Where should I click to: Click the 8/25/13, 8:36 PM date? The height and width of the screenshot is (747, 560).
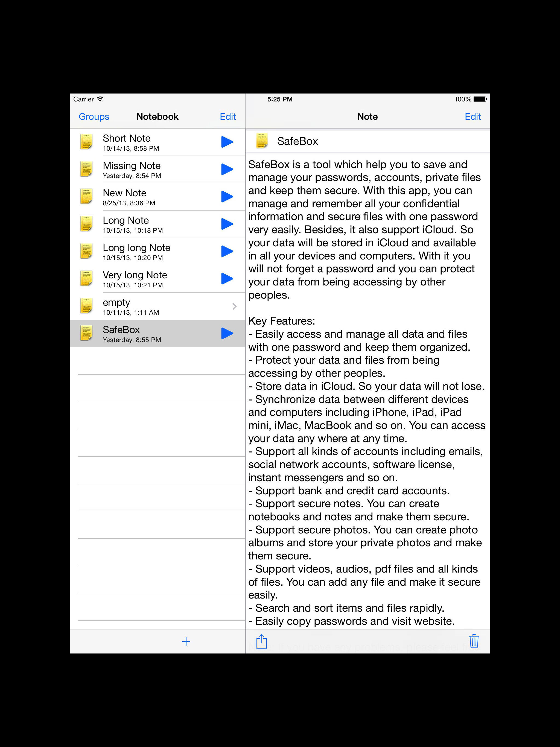(x=129, y=203)
